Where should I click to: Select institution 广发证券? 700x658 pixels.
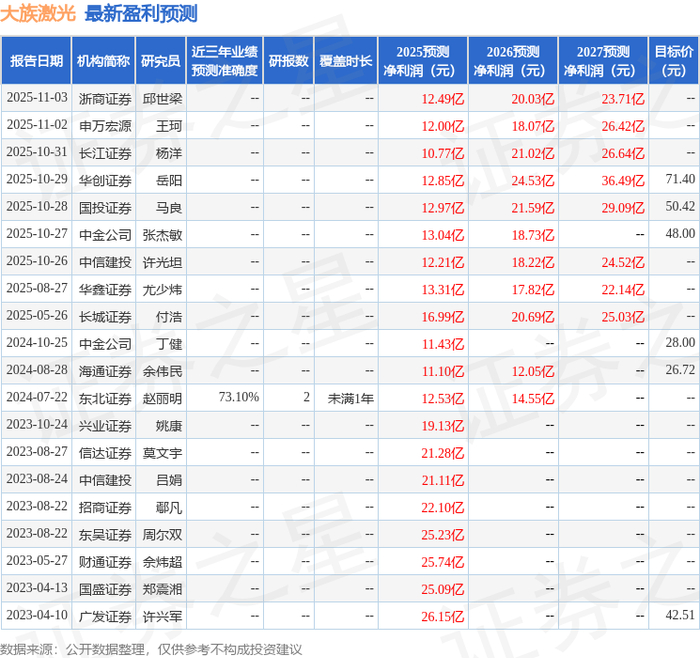tap(105, 616)
